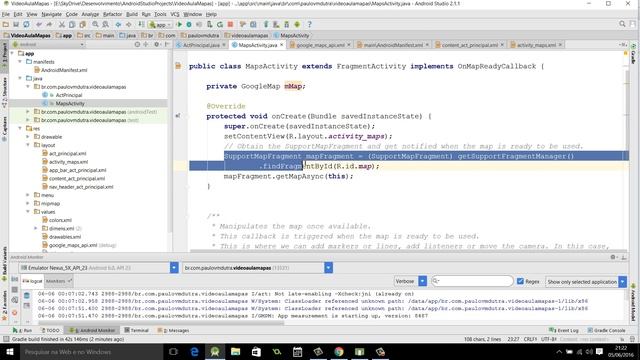Image resolution: width=640 pixels, height=360 pixels.
Task: Click the Windows Start button
Action: click(9, 351)
